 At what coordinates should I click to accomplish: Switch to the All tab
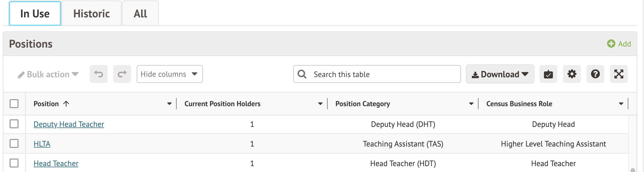140,13
